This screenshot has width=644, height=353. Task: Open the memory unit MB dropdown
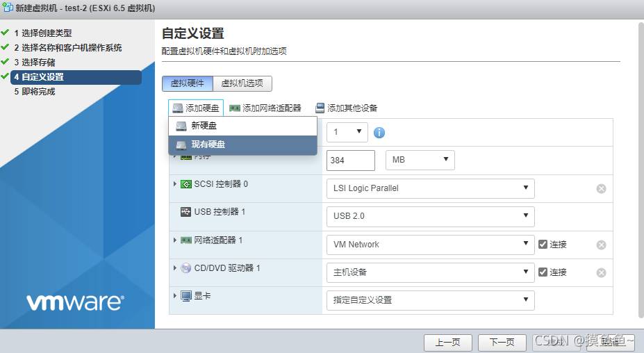click(420, 160)
